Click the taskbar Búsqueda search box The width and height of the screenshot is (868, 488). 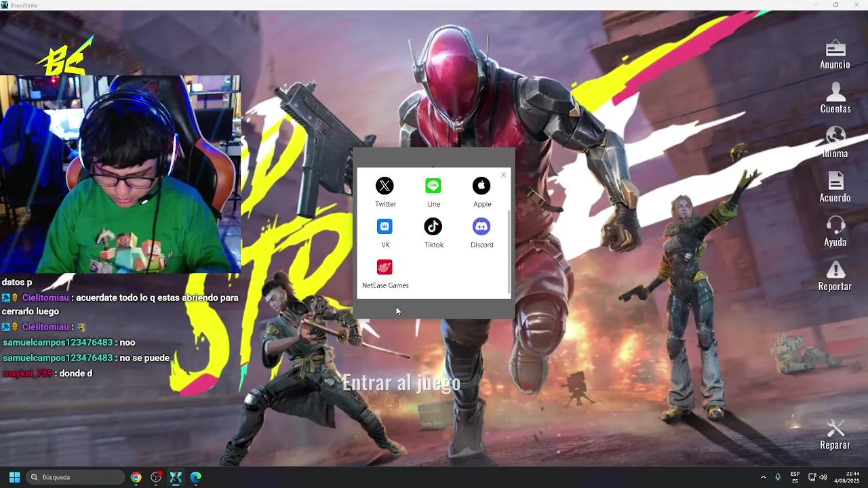(76, 477)
